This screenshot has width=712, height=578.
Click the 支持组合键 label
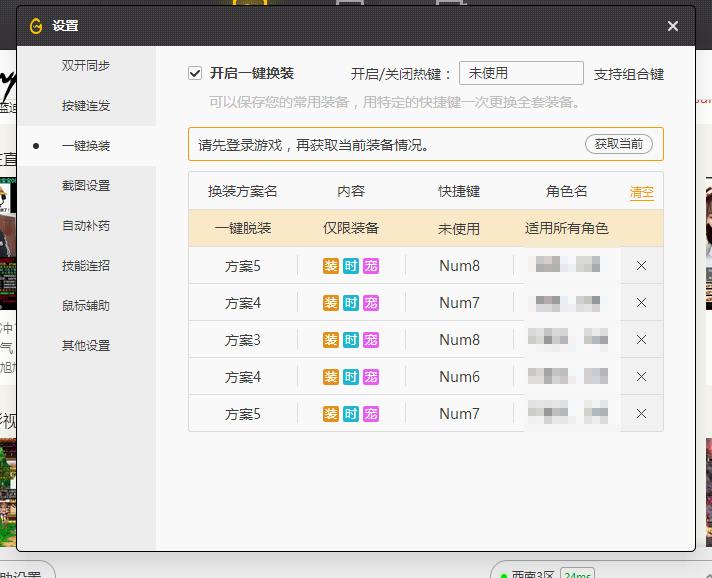(x=629, y=74)
